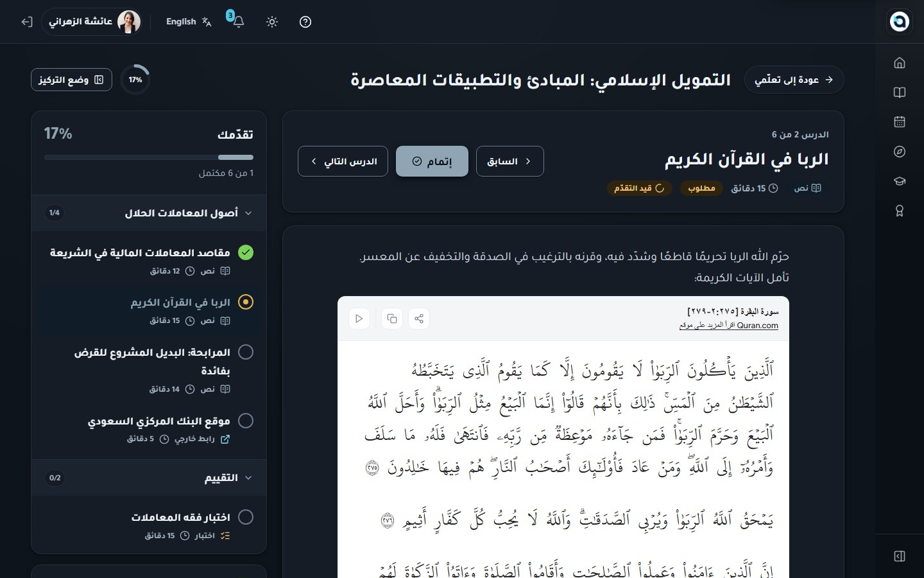Image resolution: width=924 pixels, height=578 pixels.
Task: Toggle the light/dark theme sun icon
Action: click(x=272, y=22)
